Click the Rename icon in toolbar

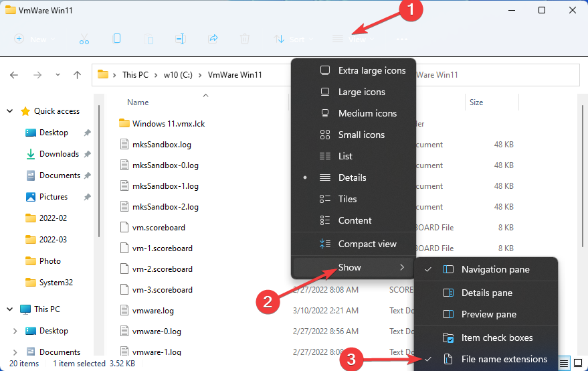[181, 39]
